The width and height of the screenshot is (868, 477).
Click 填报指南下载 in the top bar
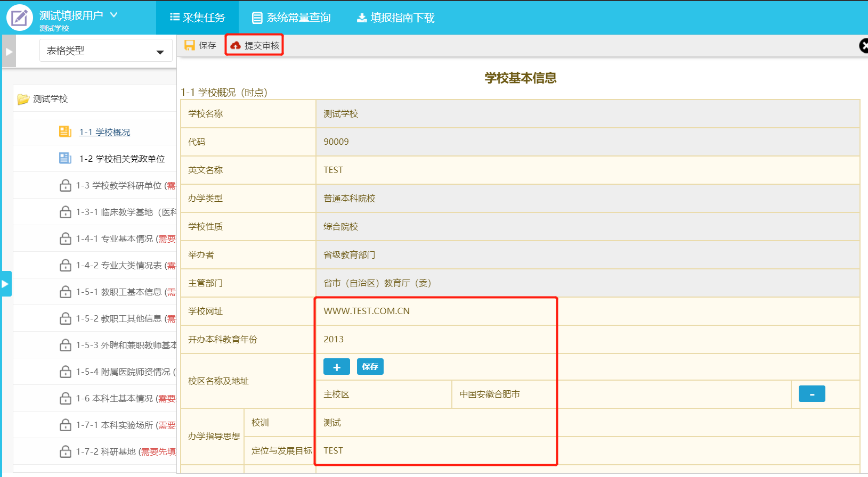(x=396, y=18)
